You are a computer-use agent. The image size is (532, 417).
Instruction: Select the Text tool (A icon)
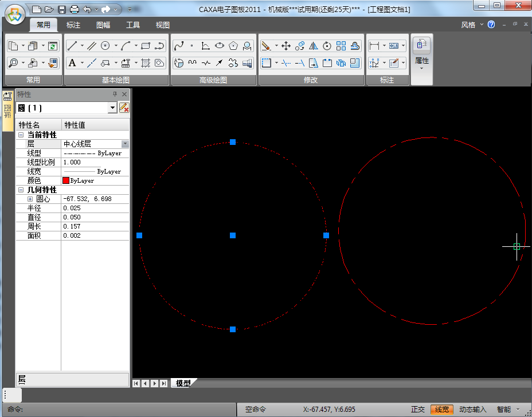[x=72, y=63]
